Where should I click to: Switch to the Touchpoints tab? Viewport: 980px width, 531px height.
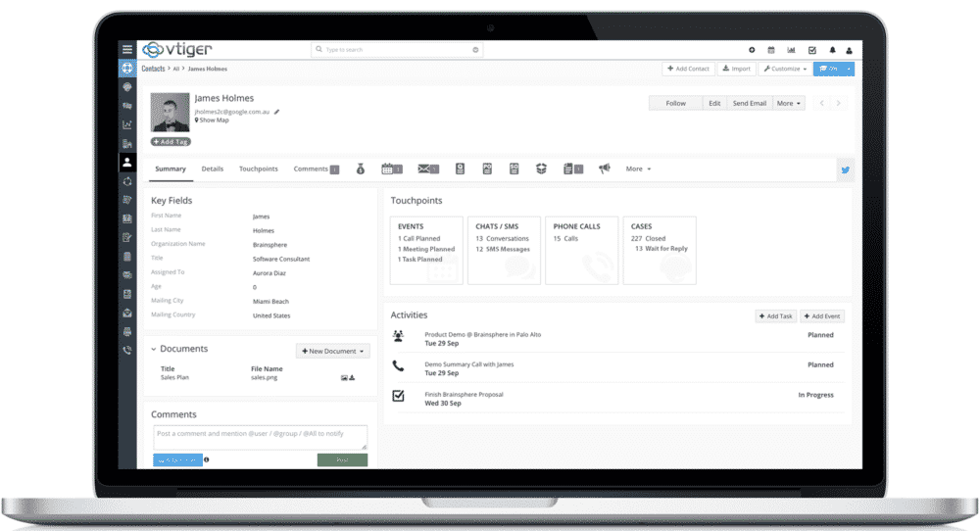pyautogui.click(x=259, y=169)
